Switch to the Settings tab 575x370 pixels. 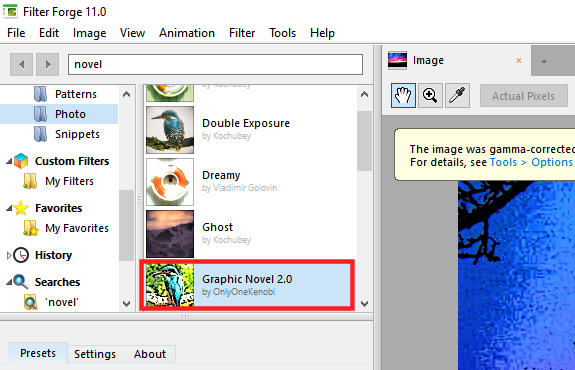click(95, 354)
